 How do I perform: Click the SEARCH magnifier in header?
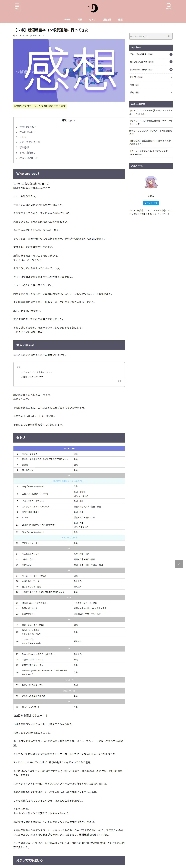169,6
